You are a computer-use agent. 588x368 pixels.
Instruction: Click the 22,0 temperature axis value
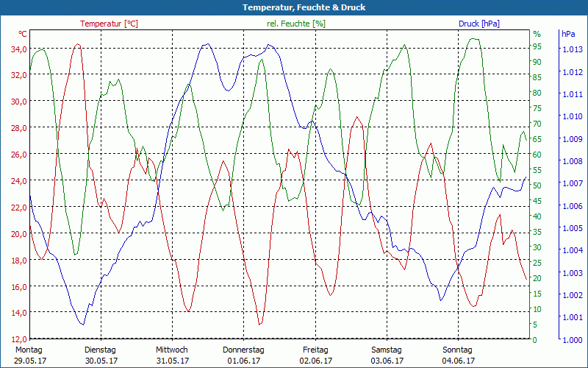[x=19, y=208]
